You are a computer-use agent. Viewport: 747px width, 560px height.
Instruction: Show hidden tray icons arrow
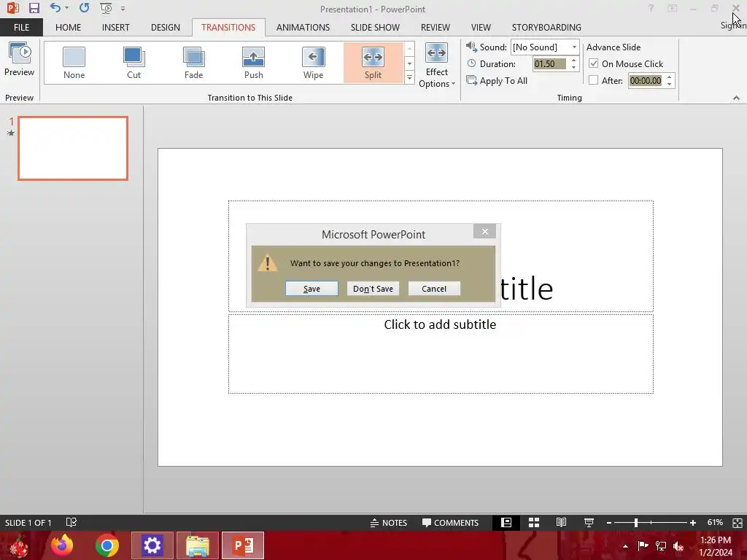(x=625, y=546)
